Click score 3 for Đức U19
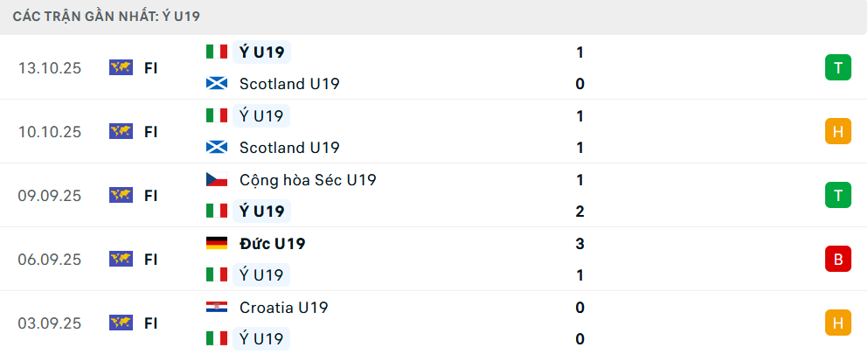The image size is (868, 354). click(580, 243)
